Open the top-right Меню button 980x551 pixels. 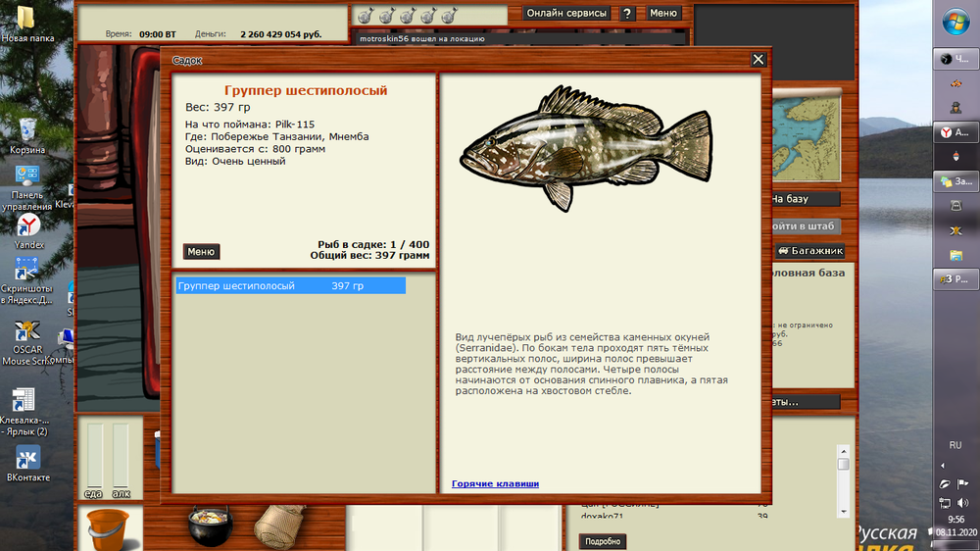coord(663,14)
